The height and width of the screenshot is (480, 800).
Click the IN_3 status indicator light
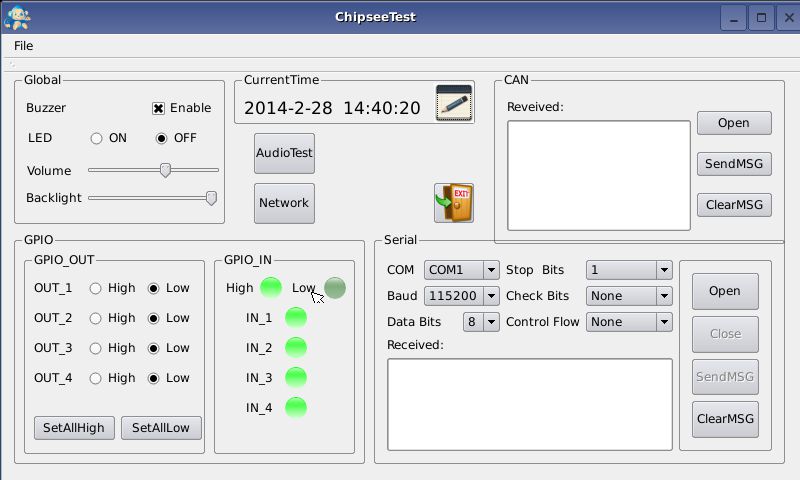coord(296,378)
